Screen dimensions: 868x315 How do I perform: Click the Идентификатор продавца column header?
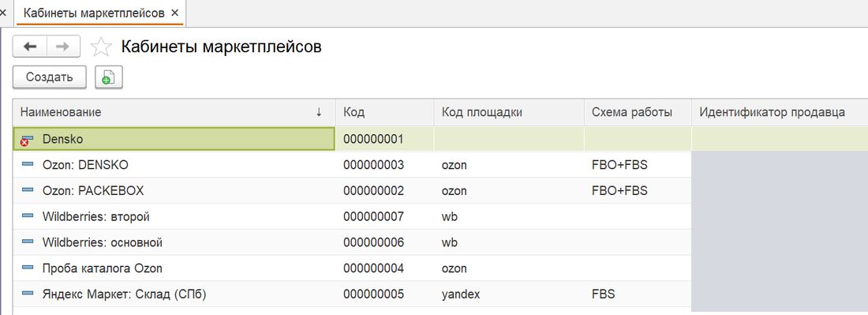click(x=780, y=112)
